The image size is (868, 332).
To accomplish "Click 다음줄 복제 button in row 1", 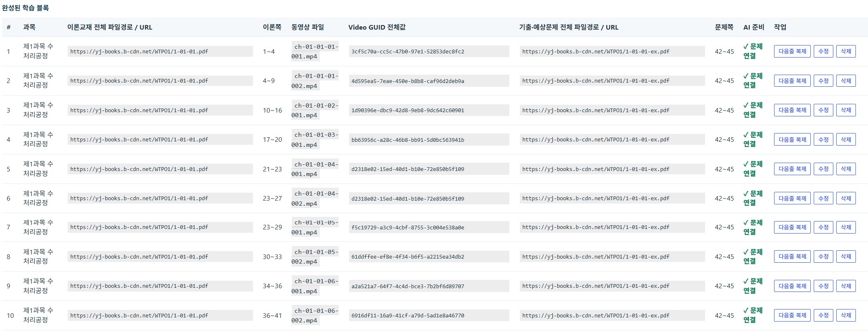I will [792, 51].
